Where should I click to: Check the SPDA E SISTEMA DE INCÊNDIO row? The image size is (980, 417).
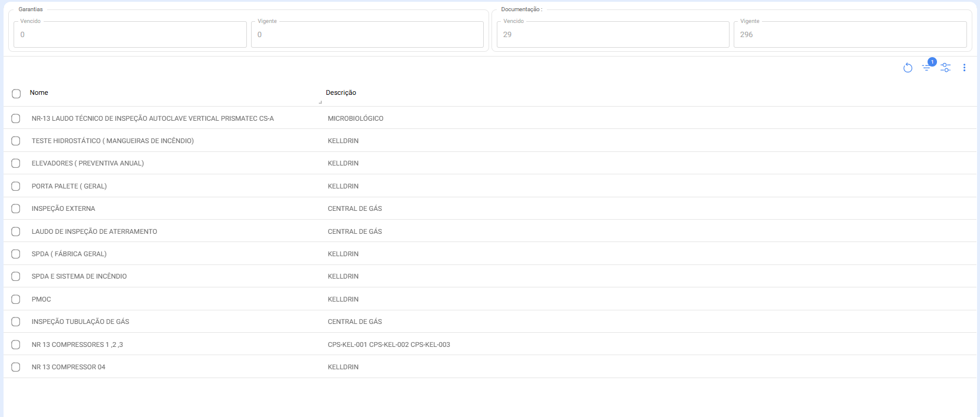[x=16, y=276]
